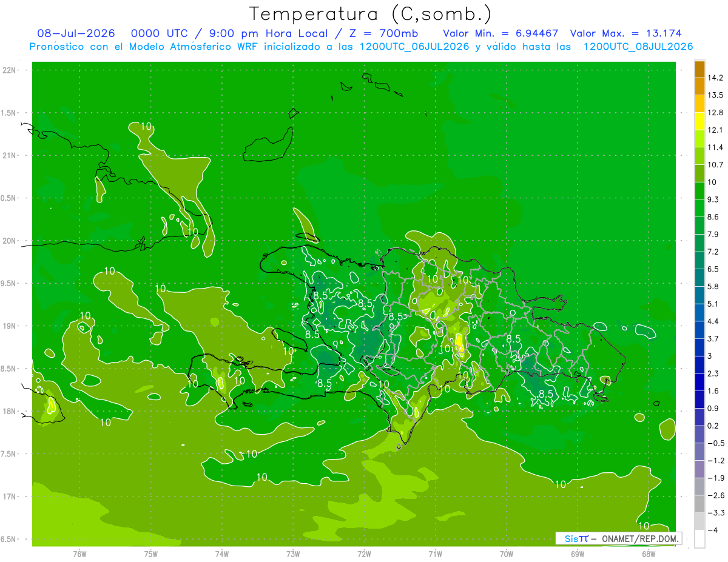Click the dark blue swatch between 1.6 and 2.3
Screen dimensions: 728x562
[x=700, y=382]
